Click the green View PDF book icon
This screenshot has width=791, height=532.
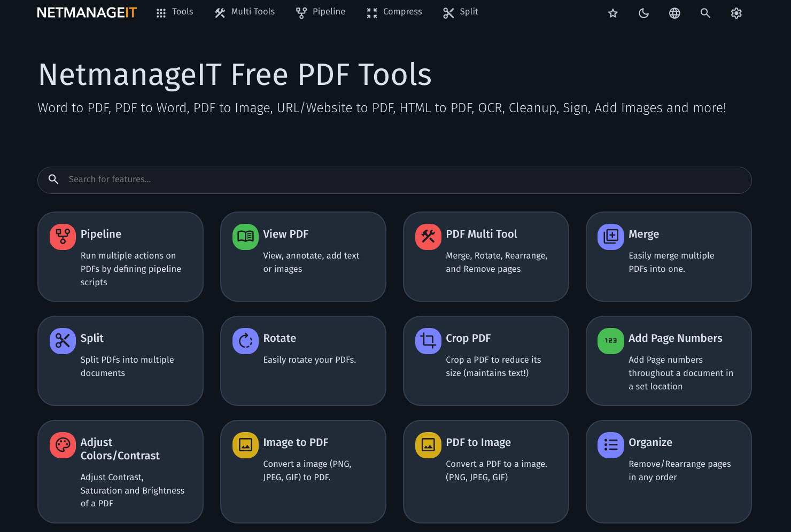pyautogui.click(x=245, y=237)
